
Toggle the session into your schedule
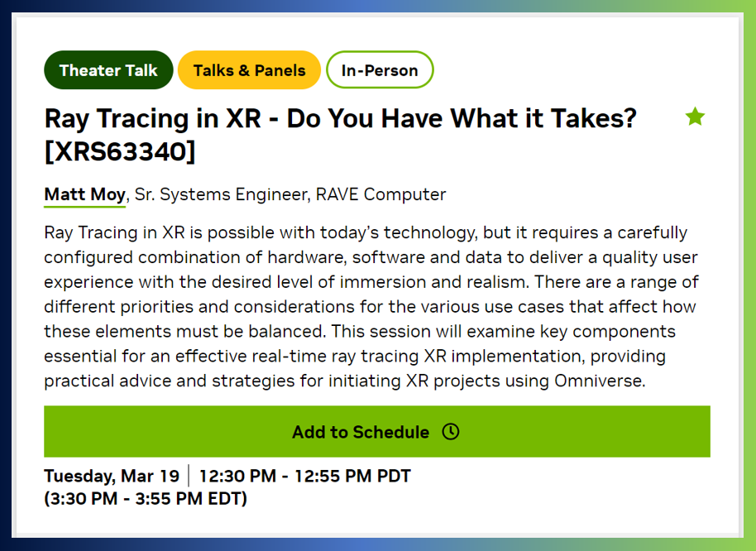(x=376, y=431)
